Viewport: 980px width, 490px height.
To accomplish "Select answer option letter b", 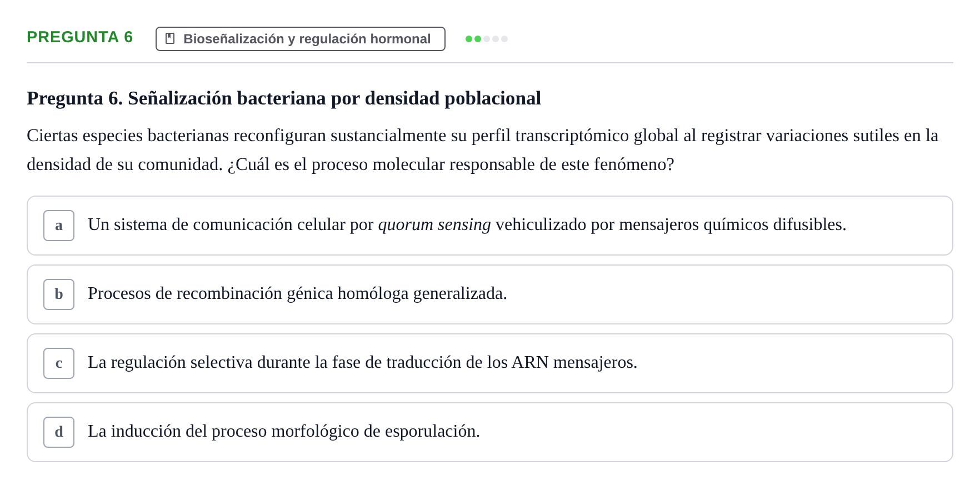I will tap(59, 294).
